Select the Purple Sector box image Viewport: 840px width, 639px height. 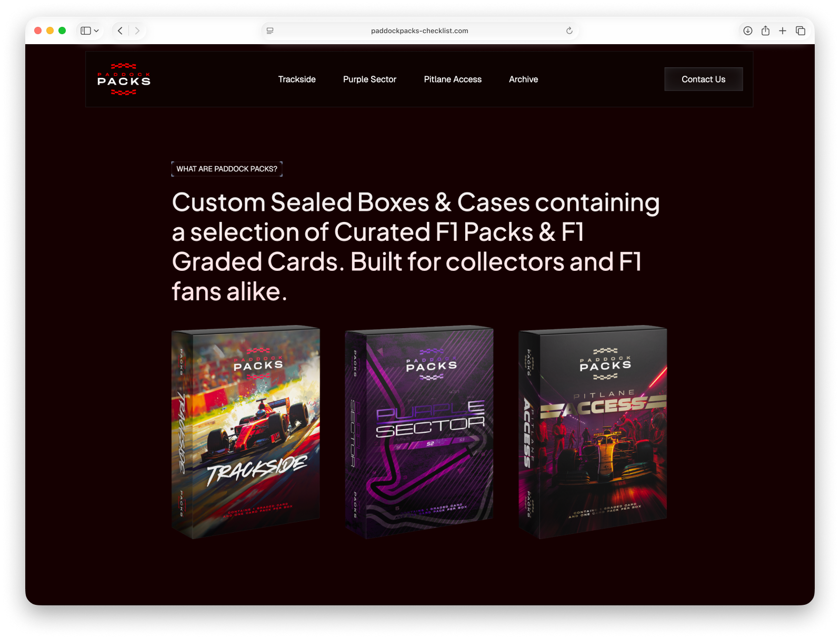click(x=419, y=432)
